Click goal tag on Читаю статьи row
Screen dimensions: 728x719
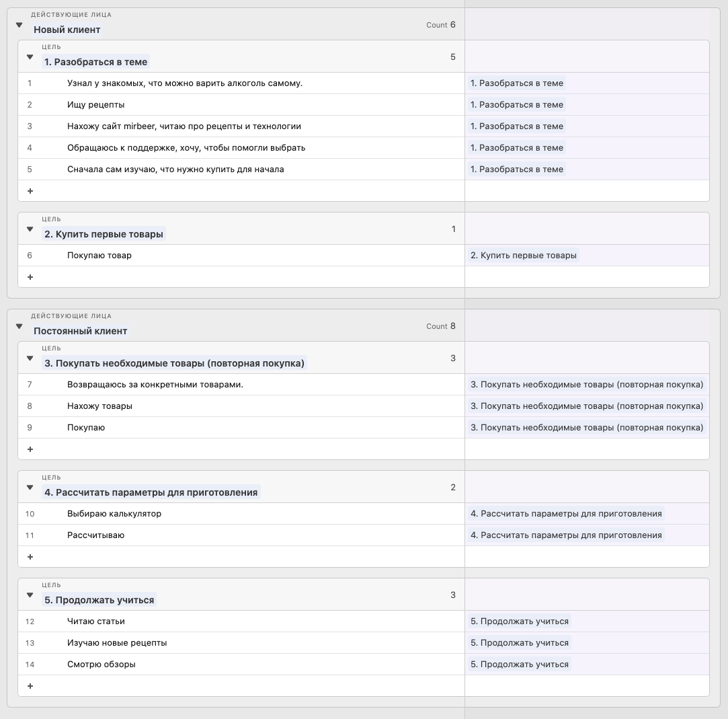pyautogui.click(x=520, y=621)
